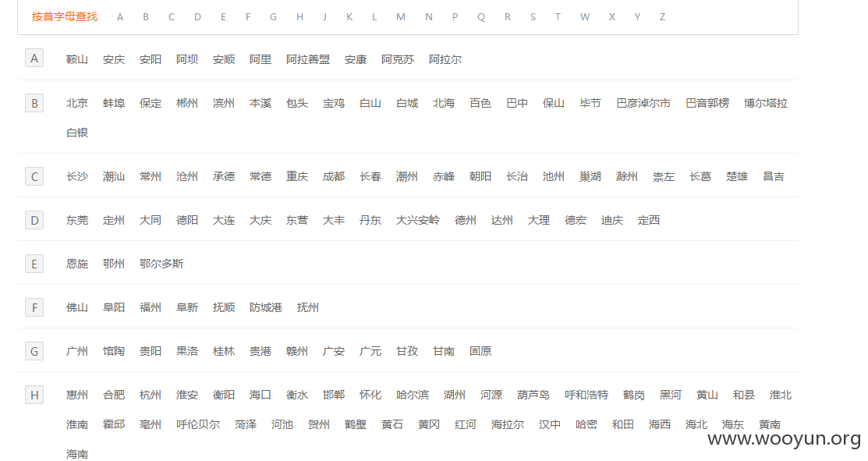Choose the city 东莞
Viewport: 868px width, 461px height.
[77, 220]
